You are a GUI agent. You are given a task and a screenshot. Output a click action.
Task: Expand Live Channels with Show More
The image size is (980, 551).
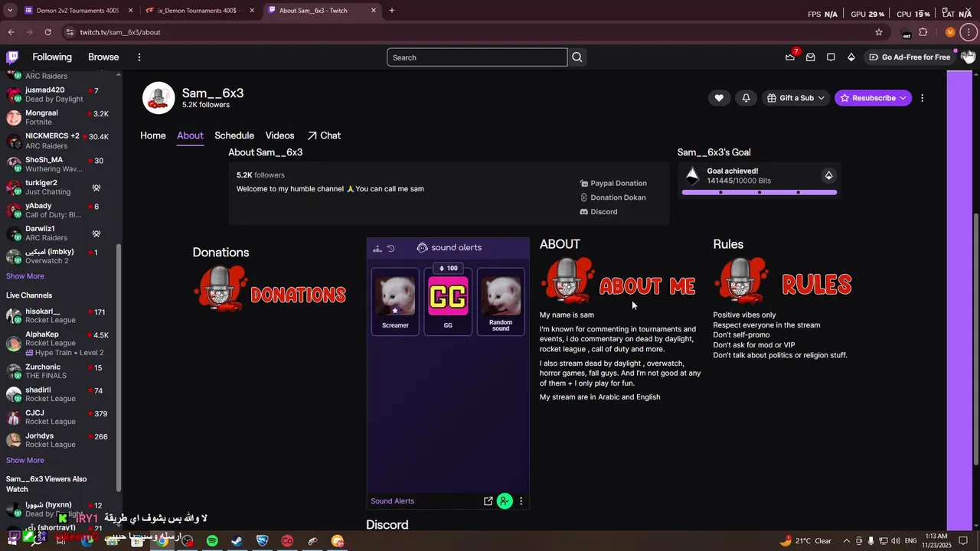click(25, 461)
